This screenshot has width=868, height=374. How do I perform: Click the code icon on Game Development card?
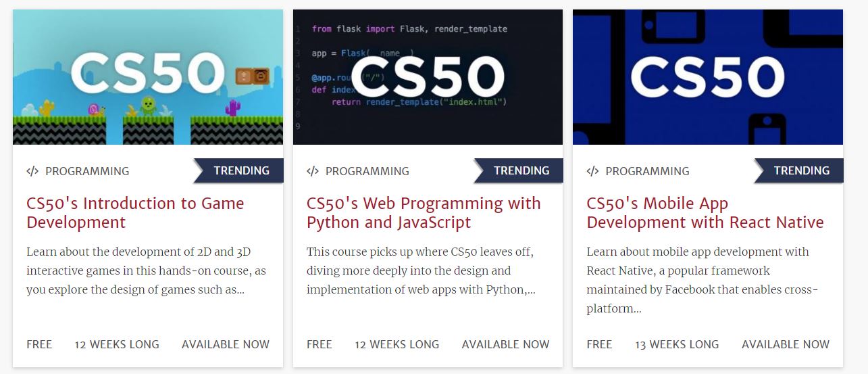(32, 171)
